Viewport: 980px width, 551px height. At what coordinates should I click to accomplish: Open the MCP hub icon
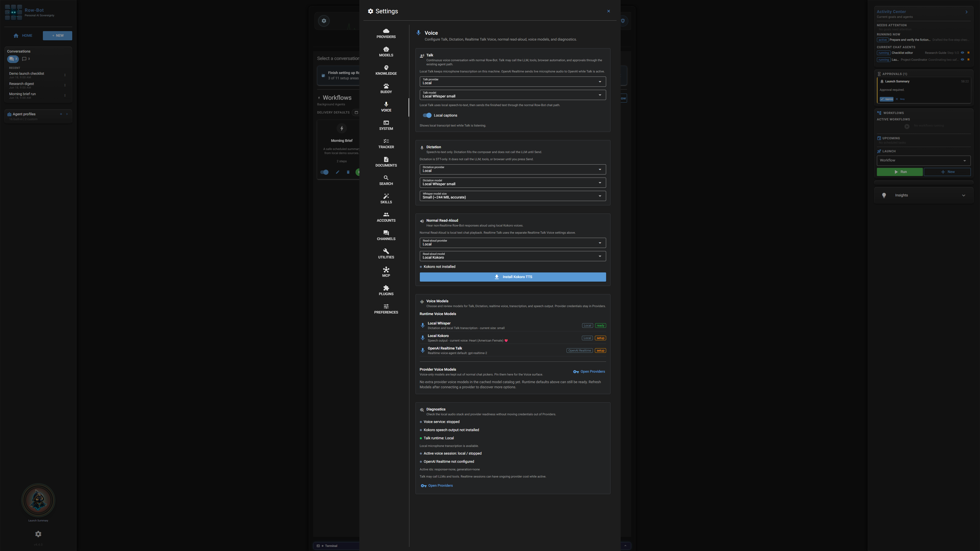(386, 270)
